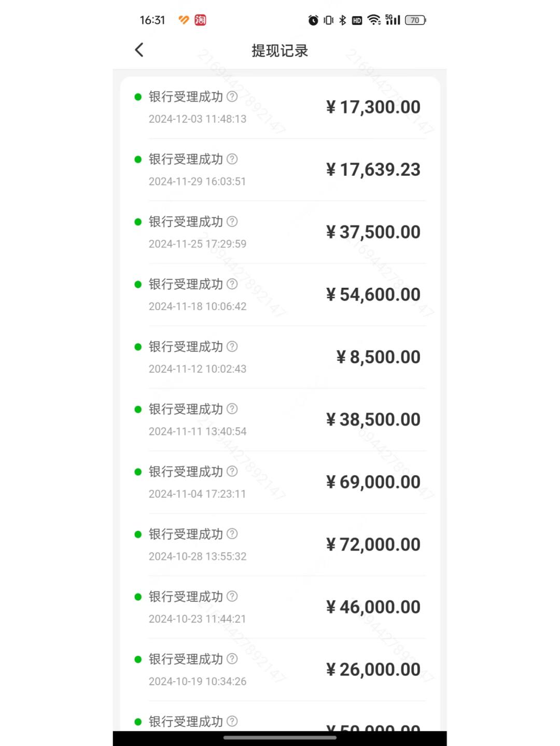Screen dimensions: 560x746
Task: Open the ¥46,000.00 record from 2024-10-23
Action: [280, 607]
